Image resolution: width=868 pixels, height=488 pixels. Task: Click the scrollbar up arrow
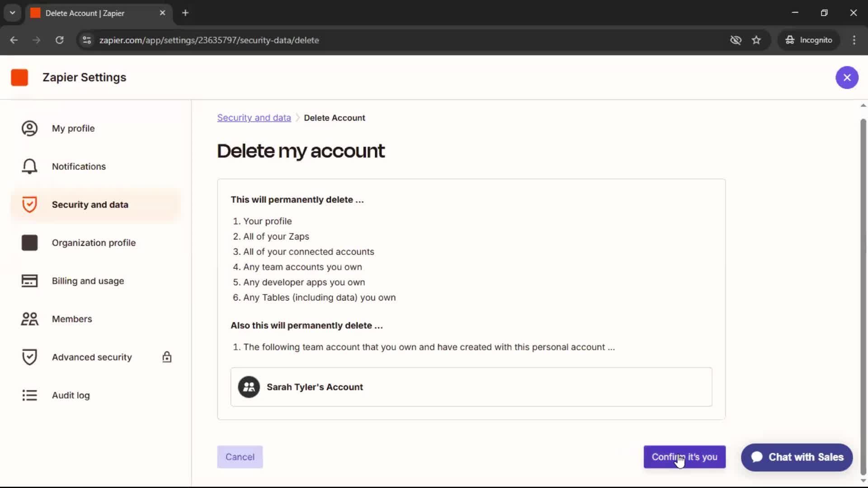pos(863,105)
